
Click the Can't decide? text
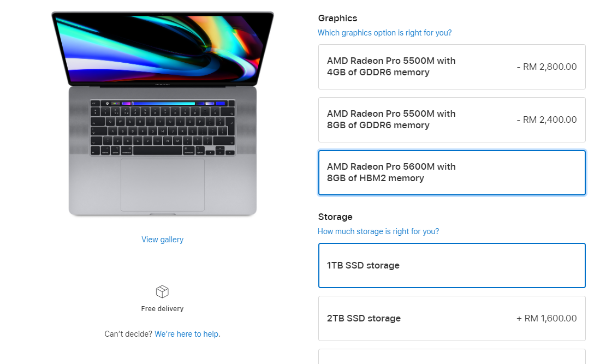[x=128, y=334]
